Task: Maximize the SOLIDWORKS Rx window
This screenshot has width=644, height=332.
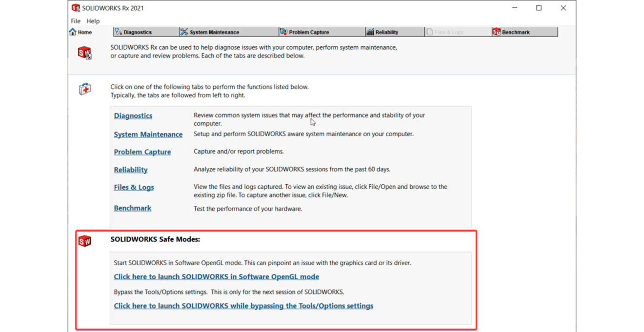Action: point(539,8)
